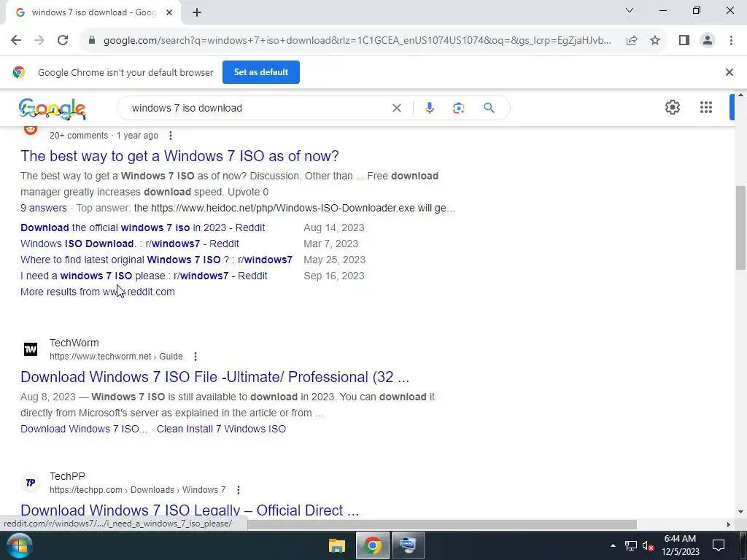Open the keyboard app in the taskbar

point(408,545)
